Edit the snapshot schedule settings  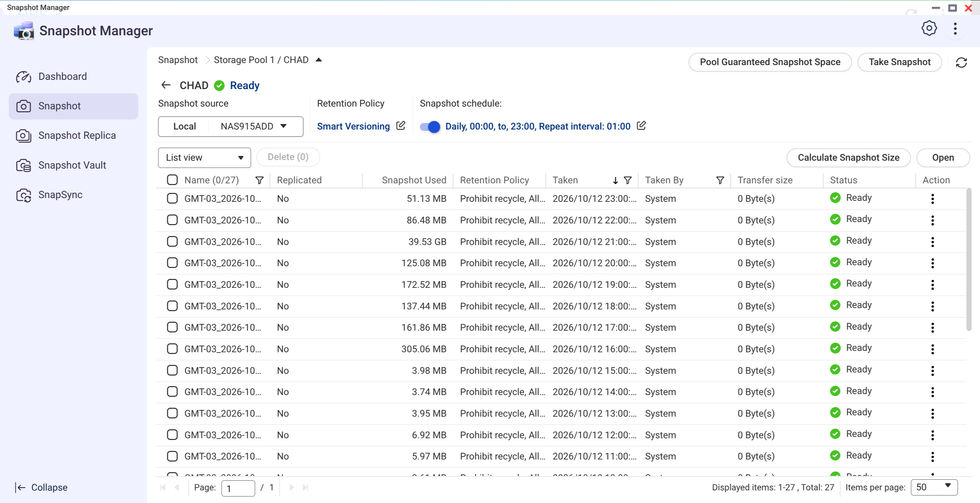pyautogui.click(x=641, y=125)
